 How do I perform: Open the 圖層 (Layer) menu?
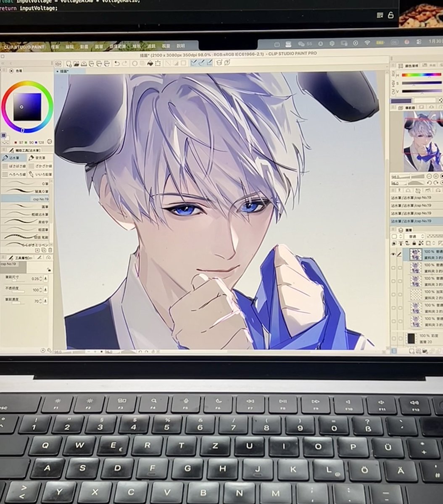99,47
